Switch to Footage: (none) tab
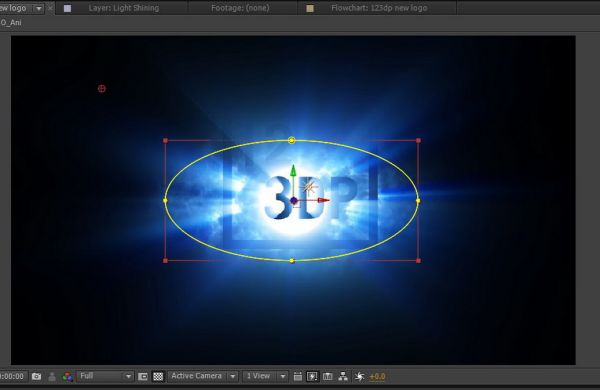Viewport: 600px width, 390px height. [x=240, y=8]
